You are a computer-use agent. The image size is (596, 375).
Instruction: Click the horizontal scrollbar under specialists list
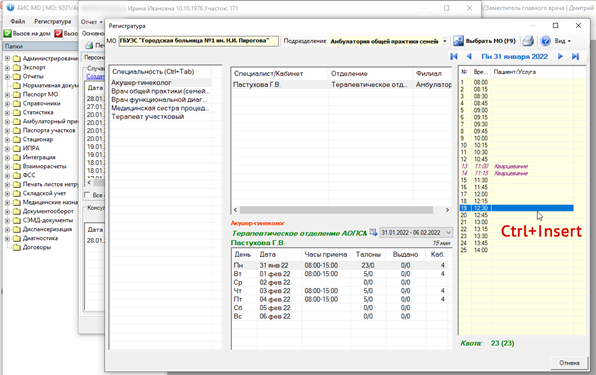tap(336, 210)
